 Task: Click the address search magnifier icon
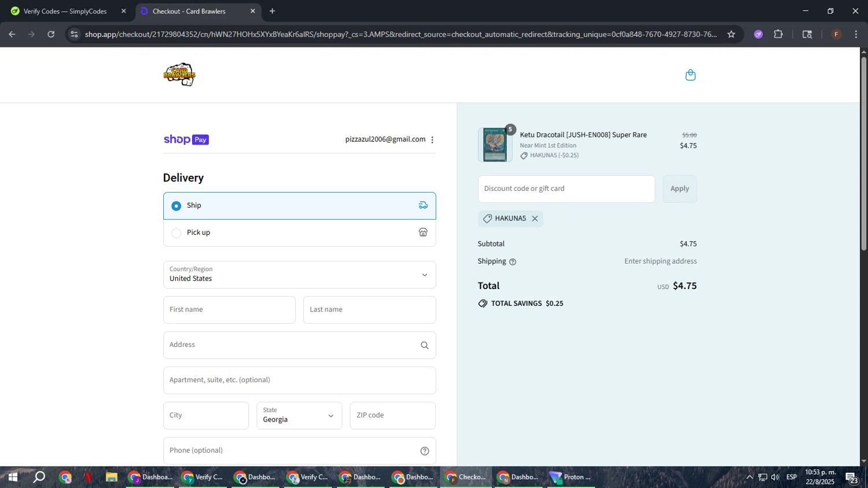point(425,345)
